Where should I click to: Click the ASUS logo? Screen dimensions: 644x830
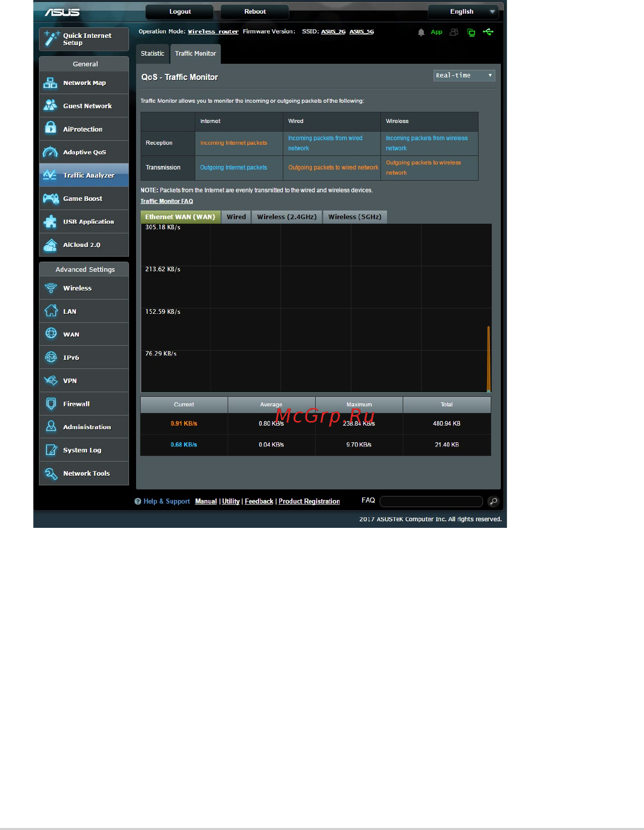(62, 12)
